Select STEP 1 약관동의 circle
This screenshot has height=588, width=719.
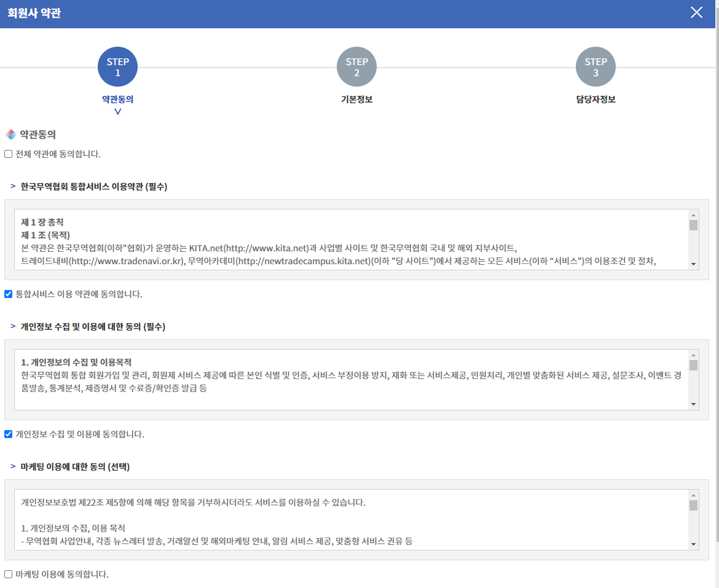(118, 67)
